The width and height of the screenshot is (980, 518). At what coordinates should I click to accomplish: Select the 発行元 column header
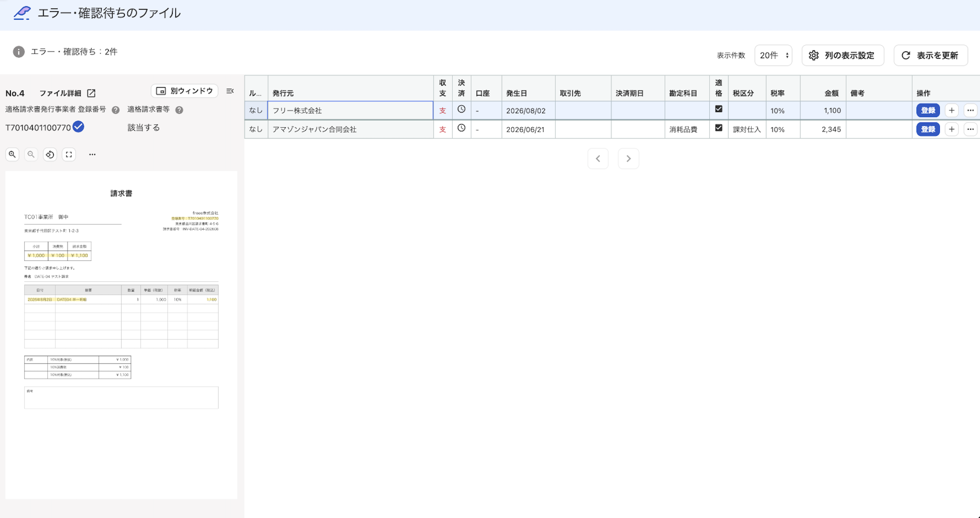pyautogui.click(x=351, y=88)
